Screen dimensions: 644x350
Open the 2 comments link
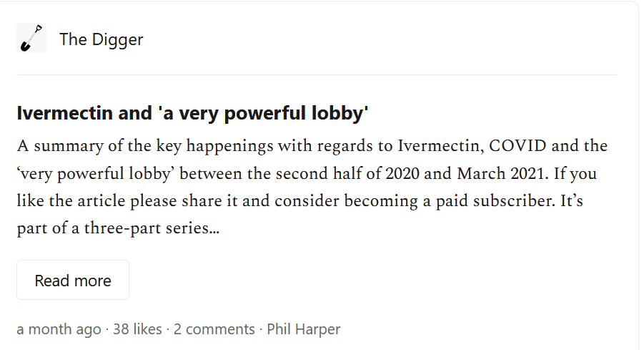(x=214, y=329)
